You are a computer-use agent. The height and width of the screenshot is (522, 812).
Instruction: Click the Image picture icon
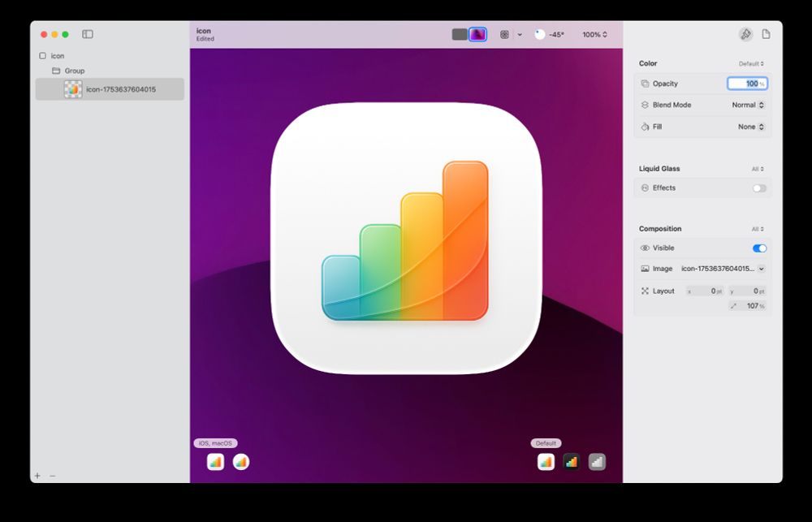(645, 269)
